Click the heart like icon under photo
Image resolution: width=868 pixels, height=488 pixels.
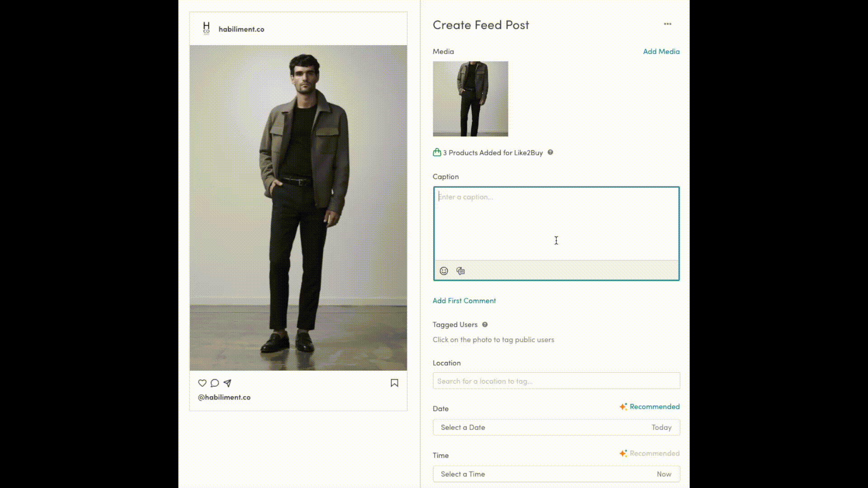(x=202, y=383)
